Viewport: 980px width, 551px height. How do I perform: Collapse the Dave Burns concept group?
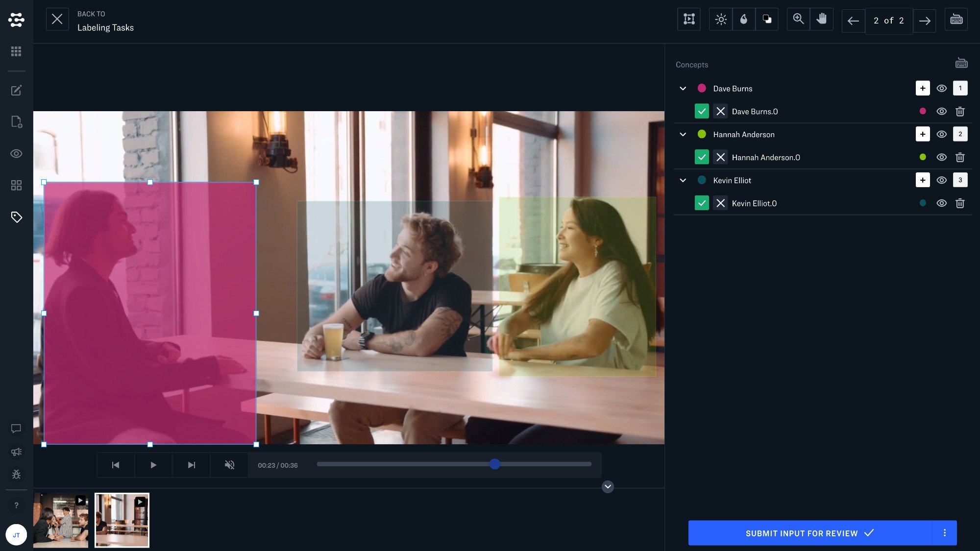683,89
